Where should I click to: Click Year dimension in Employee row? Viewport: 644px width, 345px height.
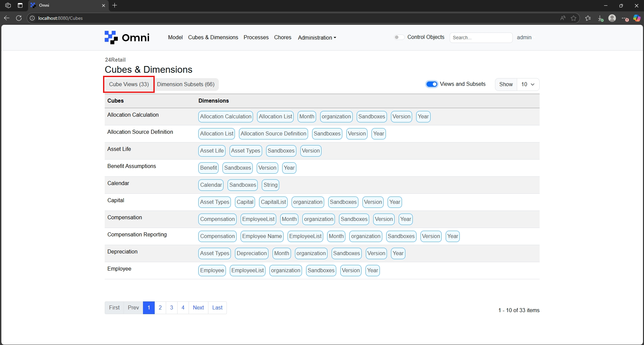(x=373, y=271)
